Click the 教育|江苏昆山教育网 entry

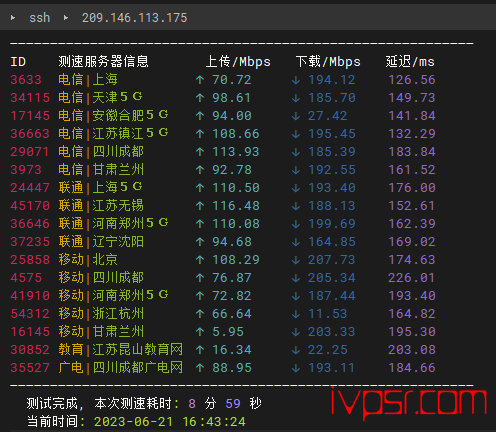[121, 350]
